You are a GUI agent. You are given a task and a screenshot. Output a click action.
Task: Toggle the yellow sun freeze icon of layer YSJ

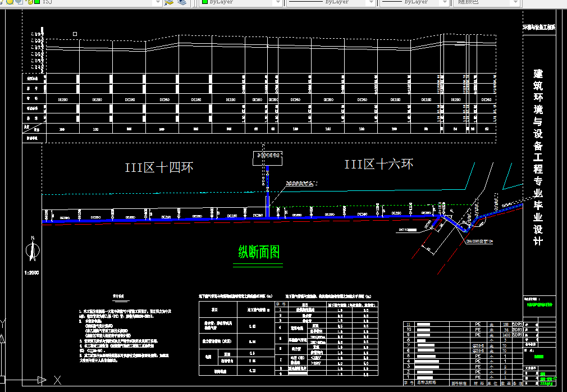(x=10, y=2)
